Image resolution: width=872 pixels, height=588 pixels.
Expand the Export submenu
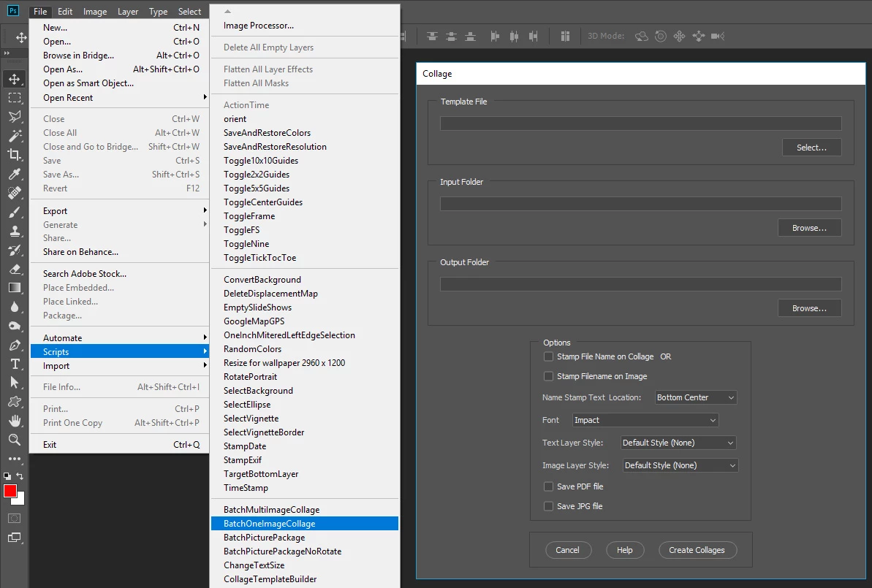120,211
